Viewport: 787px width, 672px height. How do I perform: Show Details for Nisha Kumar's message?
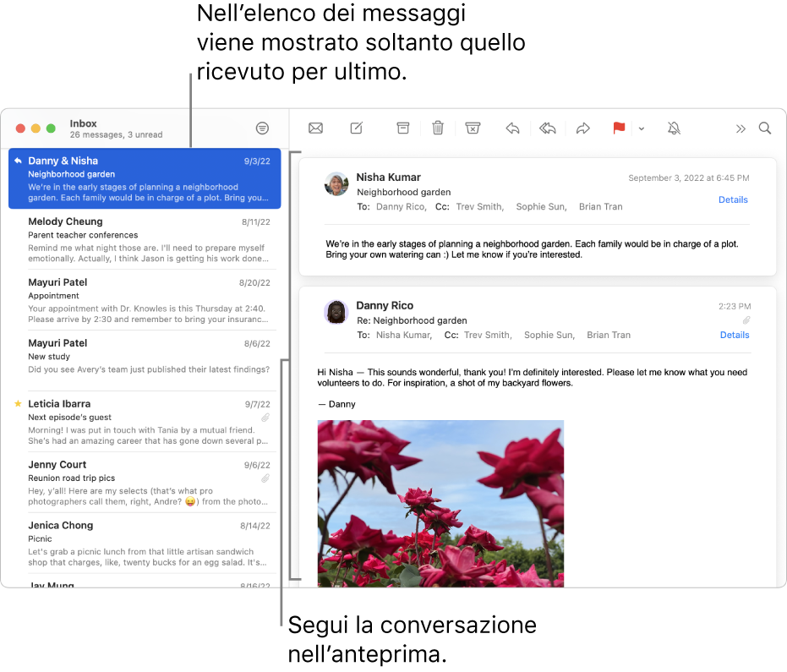(x=733, y=199)
